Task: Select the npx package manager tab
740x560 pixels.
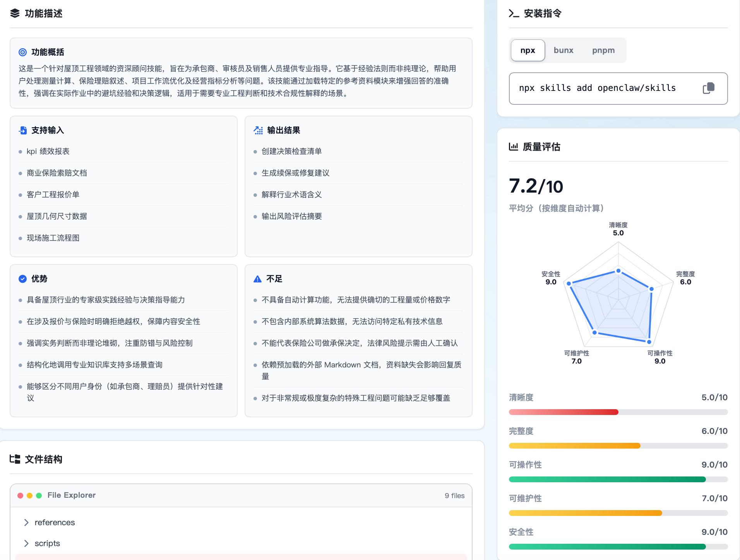Action: coord(528,50)
